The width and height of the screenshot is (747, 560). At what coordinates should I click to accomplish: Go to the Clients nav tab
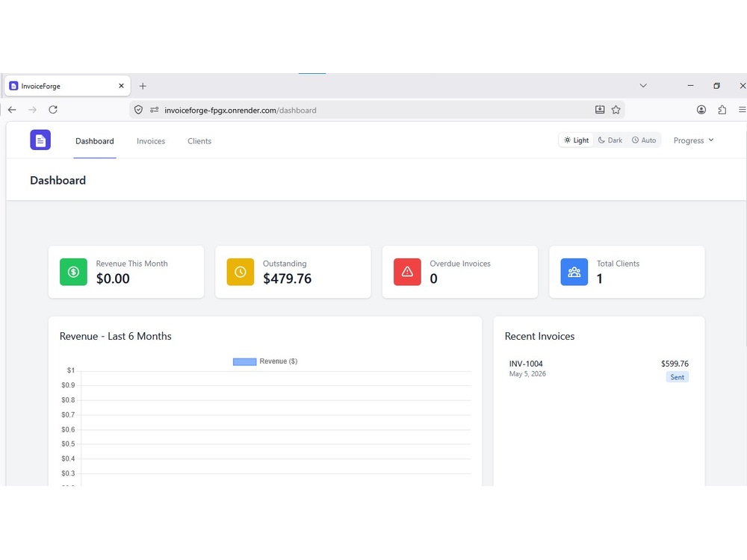coord(199,141)
